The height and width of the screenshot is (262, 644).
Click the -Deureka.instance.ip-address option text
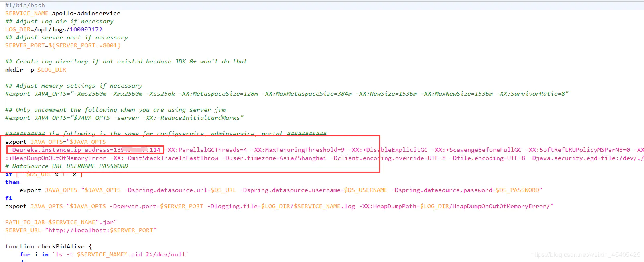click(85, 150)
